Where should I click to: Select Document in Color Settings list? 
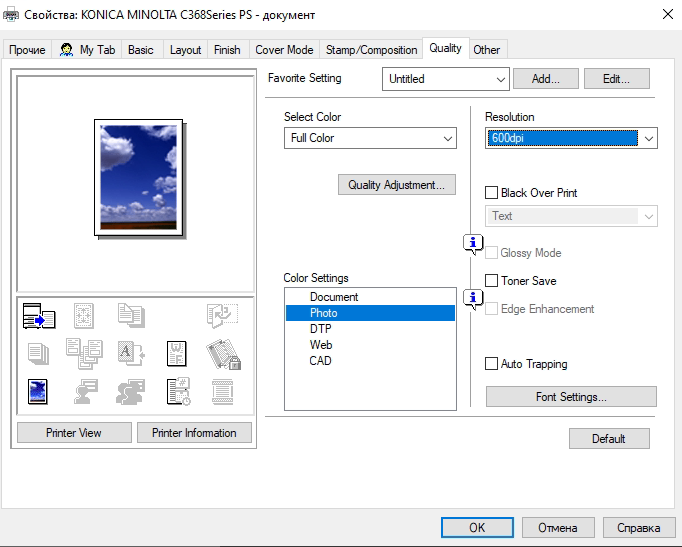[x=370, y=297]
